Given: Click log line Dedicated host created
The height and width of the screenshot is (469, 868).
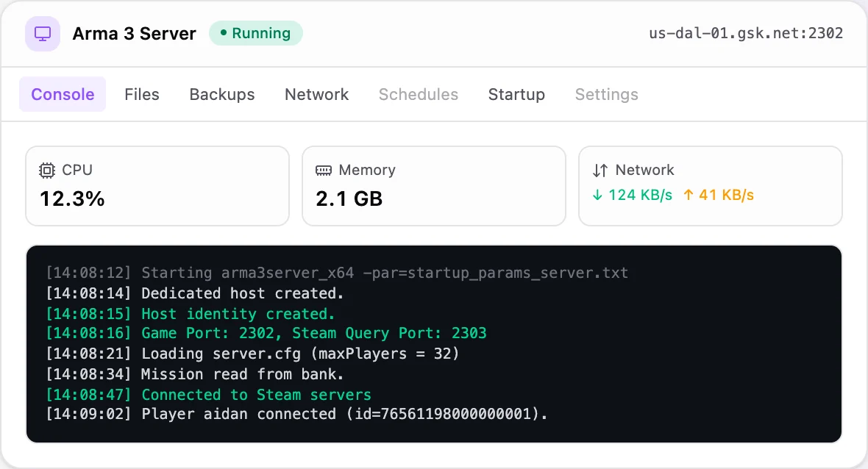Looking at the screenshot, I should pos(195,294).
